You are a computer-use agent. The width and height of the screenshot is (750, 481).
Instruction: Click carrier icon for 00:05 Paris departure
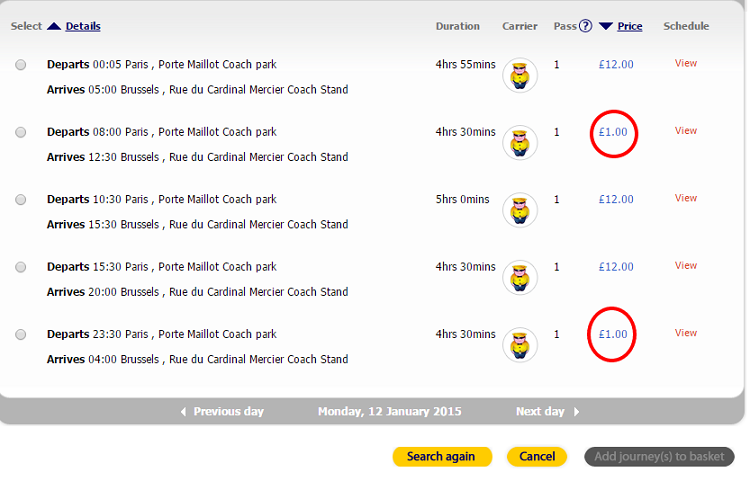click(x=519, y=76)
